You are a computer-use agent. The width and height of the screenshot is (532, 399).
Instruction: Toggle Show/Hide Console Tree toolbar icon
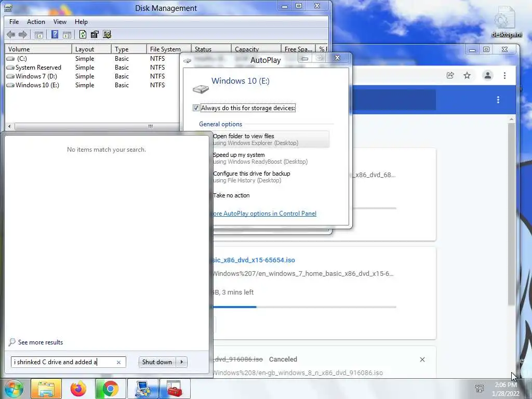click(38, 34)
